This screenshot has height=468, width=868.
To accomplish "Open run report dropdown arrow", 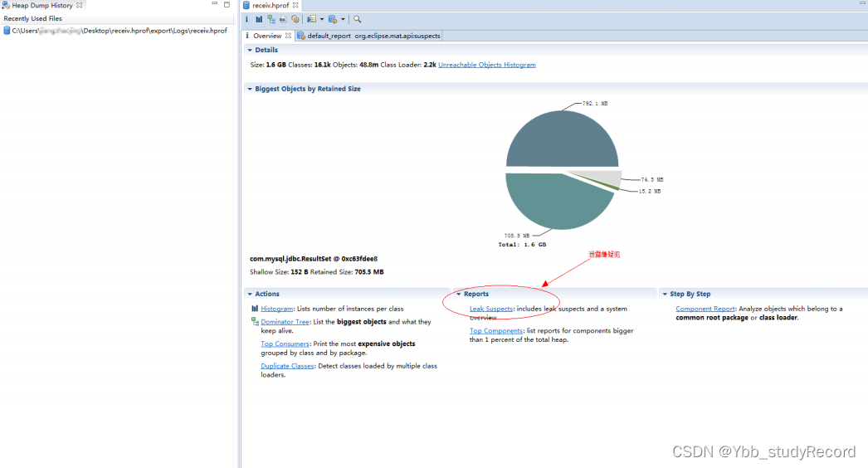I will pos(322,19).
